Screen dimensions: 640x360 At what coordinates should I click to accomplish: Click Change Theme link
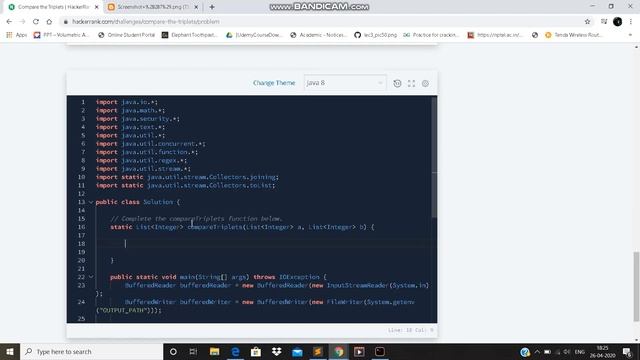pos(274,83)
